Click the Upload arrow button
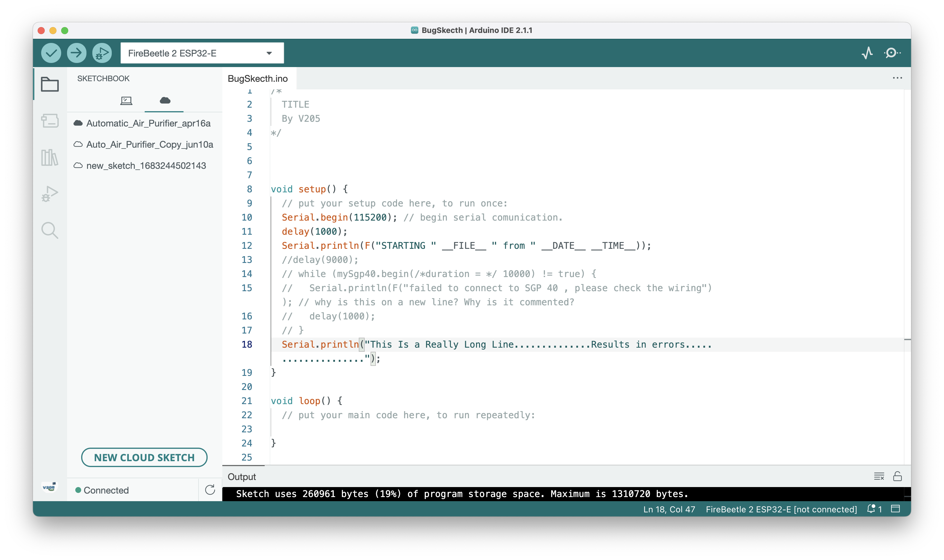The image size is (944, 560). pos(76,53)
